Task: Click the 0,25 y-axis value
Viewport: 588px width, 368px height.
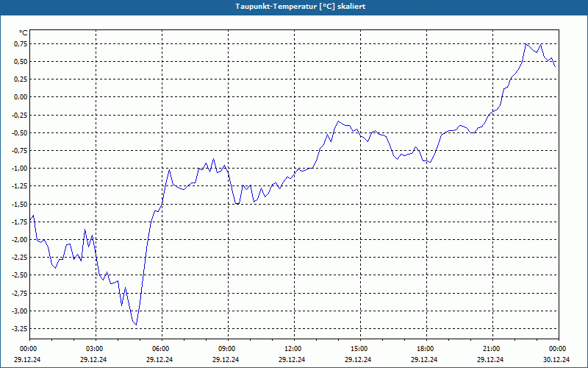Action: tap(21, 79)
